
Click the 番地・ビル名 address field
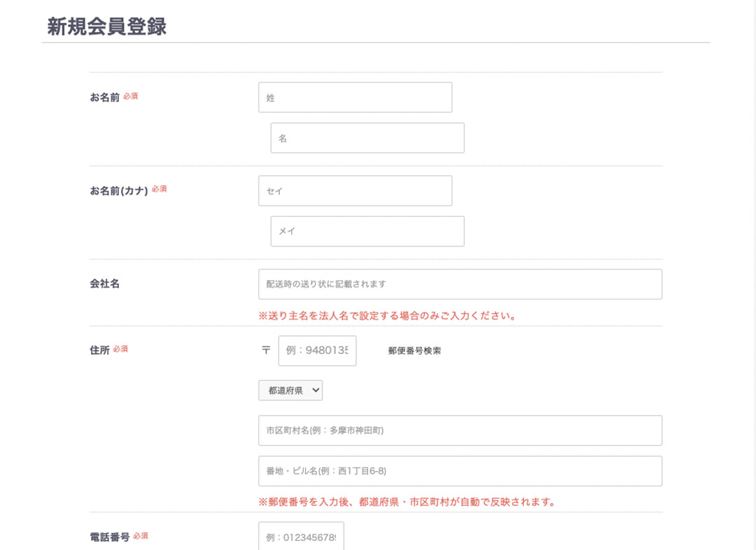461,471
